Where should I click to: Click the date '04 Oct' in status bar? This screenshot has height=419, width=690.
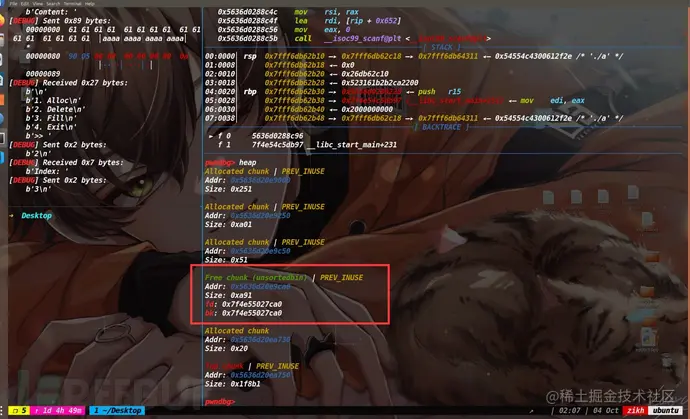click(606, 410)
